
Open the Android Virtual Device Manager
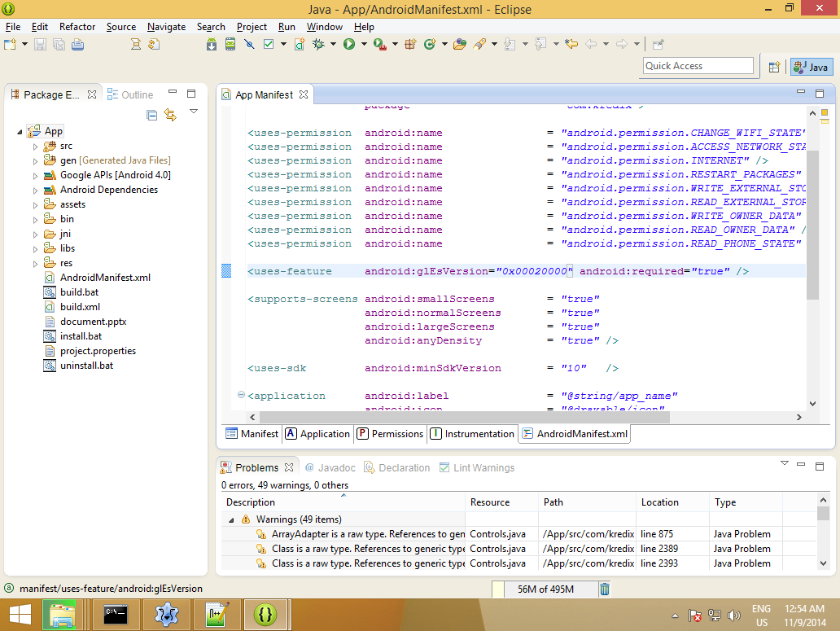pyautogui.click(x=230, y=45)
